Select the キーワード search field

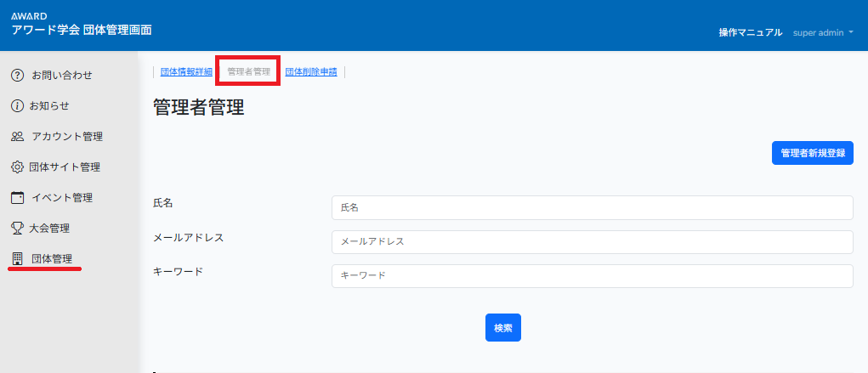pyautogui.click(x=592, y=276)
